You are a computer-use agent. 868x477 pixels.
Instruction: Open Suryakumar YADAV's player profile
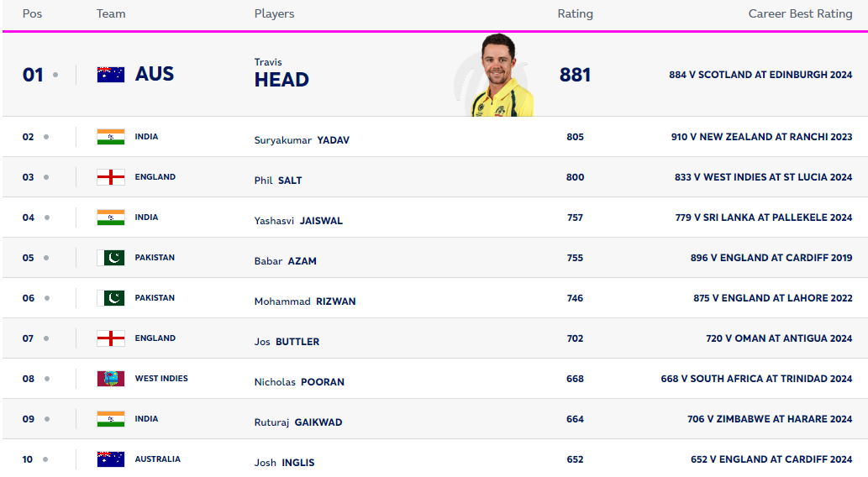302,140
